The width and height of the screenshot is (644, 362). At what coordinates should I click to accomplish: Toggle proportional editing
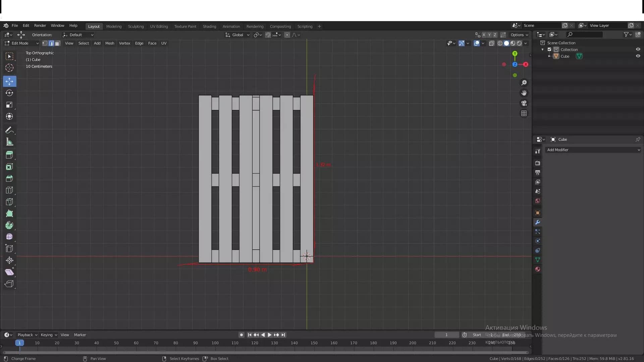click(287, 35)
